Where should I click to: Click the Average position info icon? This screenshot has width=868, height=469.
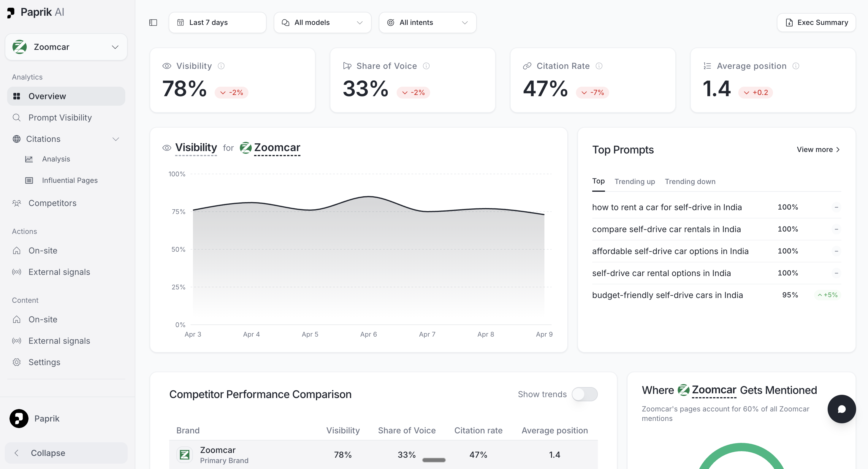point(796,66)
